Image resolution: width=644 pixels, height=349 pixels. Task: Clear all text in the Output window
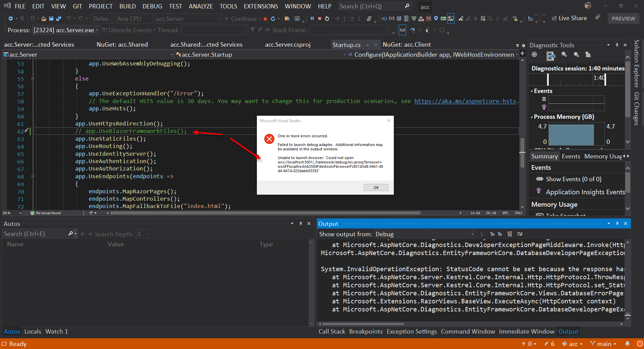pyautogui.click(x=510, y=234)
